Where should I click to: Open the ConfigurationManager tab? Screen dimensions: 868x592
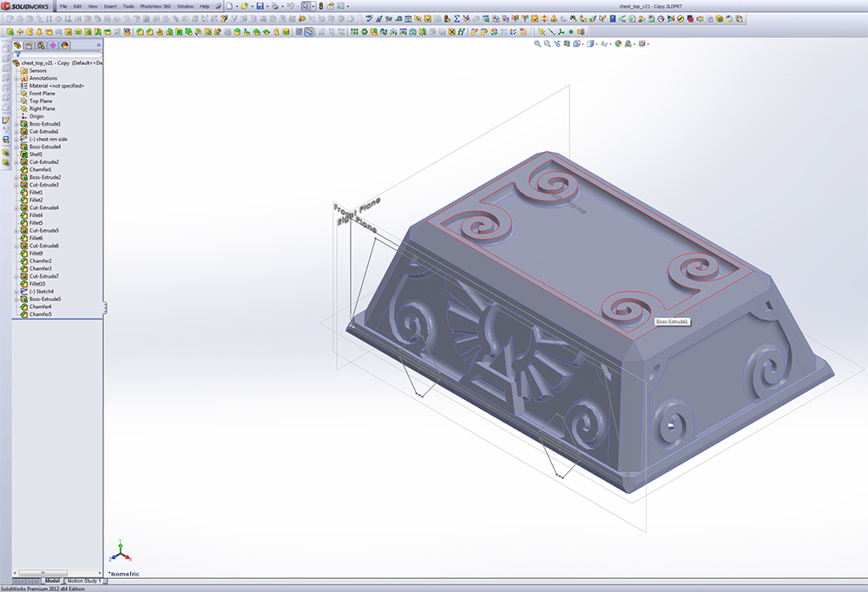[41, 45]
